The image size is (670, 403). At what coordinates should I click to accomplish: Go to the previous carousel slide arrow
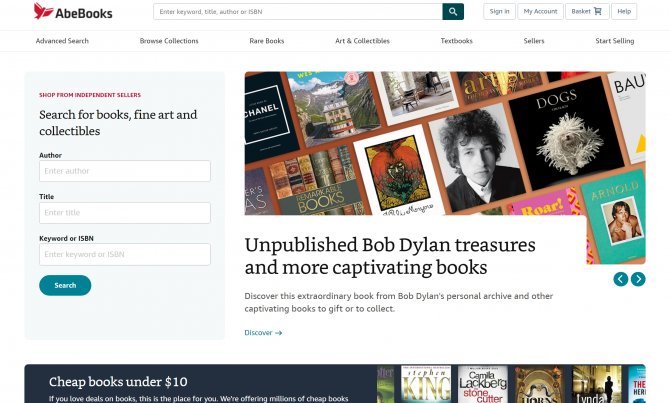pyautogui.click(x=620, y=279)
